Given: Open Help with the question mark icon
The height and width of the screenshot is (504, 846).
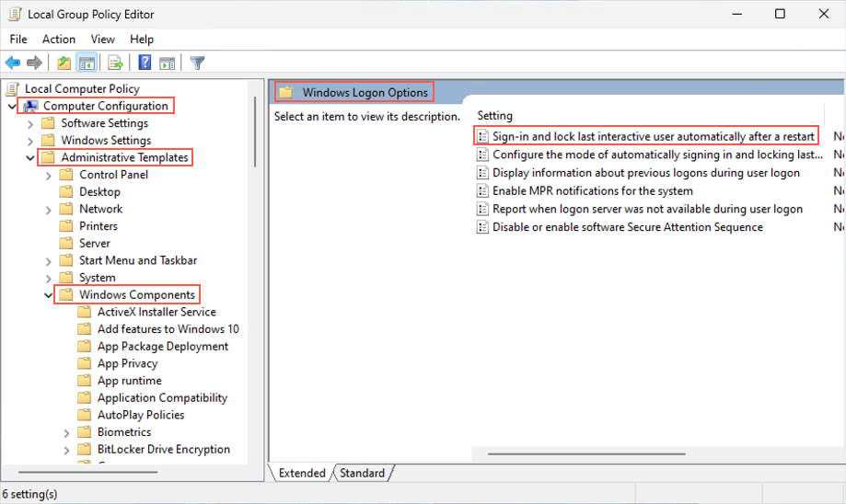Looking at the screenshot, I should pos(145,63).
